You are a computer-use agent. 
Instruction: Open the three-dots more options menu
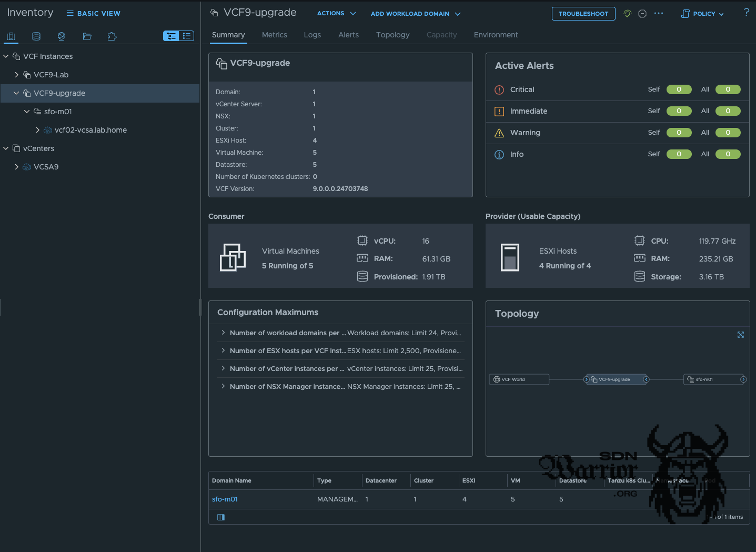pos(659,14)
